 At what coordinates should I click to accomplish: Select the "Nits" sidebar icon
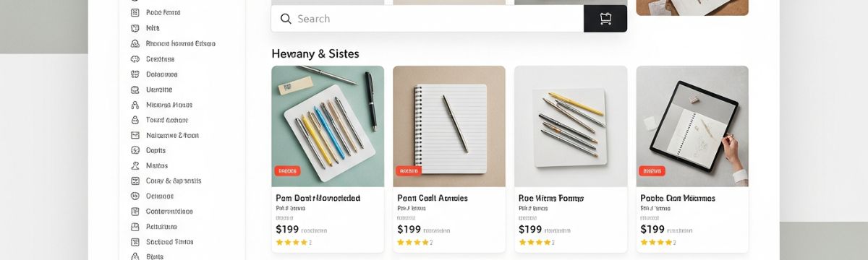tap(135, 28)
